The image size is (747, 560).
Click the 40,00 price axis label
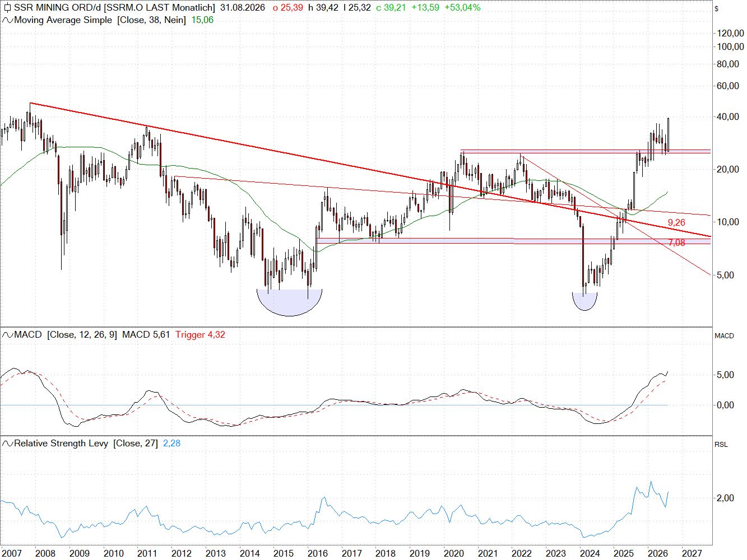728,116
